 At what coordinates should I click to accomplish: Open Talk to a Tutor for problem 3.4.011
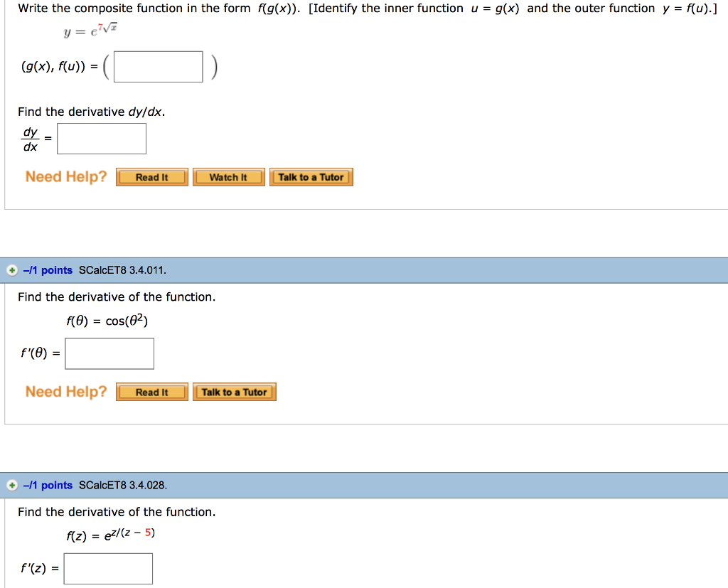(234, 391)
